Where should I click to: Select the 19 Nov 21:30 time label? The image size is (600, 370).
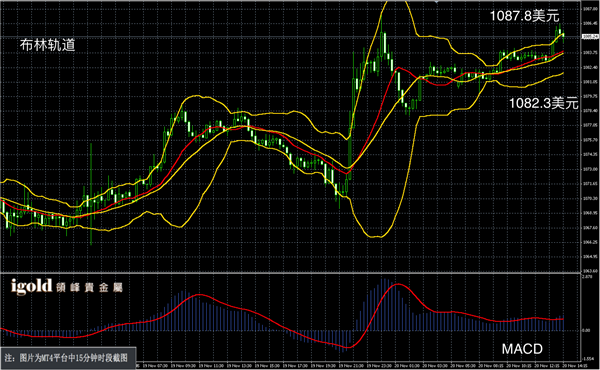[x=351, y=366]
